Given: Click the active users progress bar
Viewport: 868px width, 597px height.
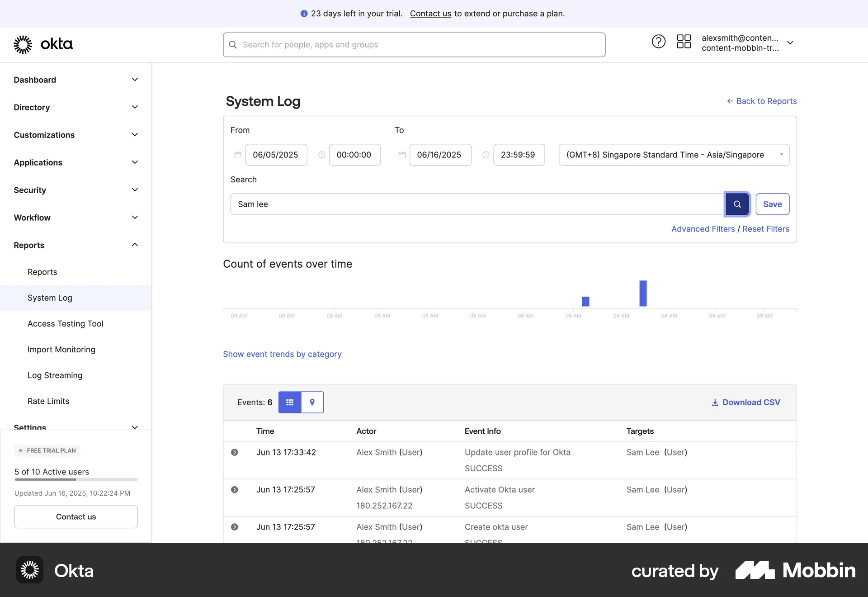Looking at the screenshot, I should [75, 480].
